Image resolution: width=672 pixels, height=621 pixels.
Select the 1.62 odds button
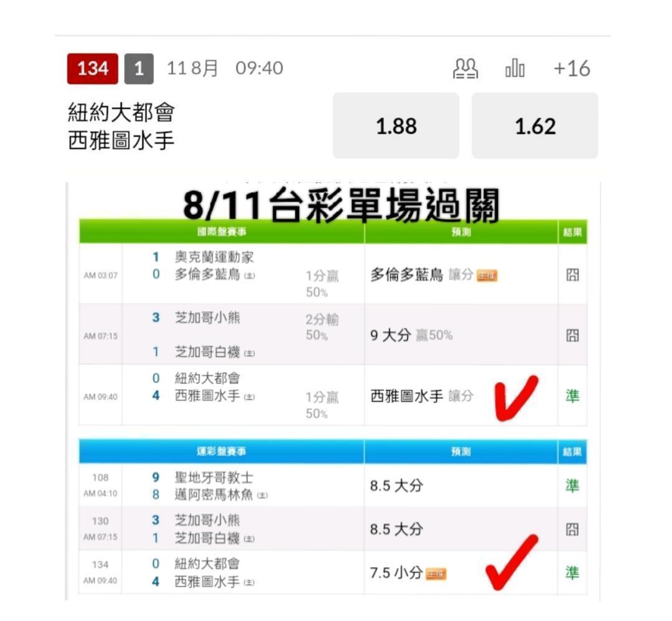535,126
